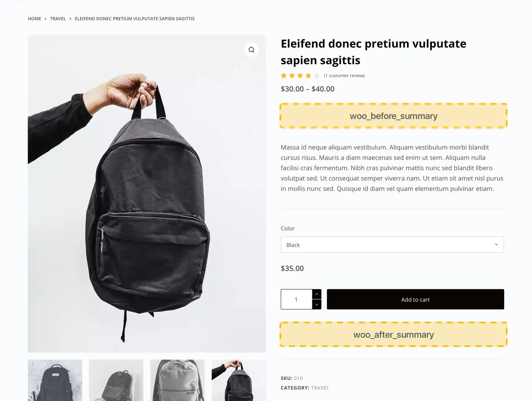Select the fourth thumbnail with hand holding backpack

[x=239, y=380]
